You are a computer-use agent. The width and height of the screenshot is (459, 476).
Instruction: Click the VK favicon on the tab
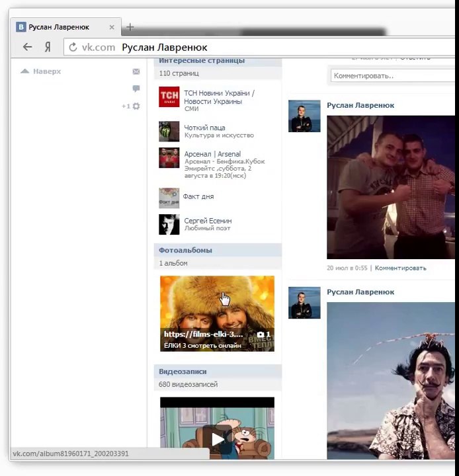(x=21, y=27)
